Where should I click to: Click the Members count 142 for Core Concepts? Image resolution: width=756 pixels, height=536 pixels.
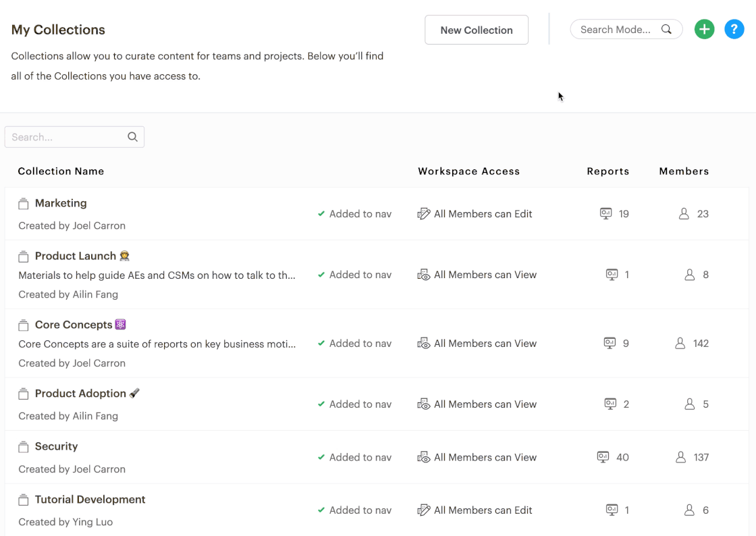pyautogui.click(x=702, y=343)
